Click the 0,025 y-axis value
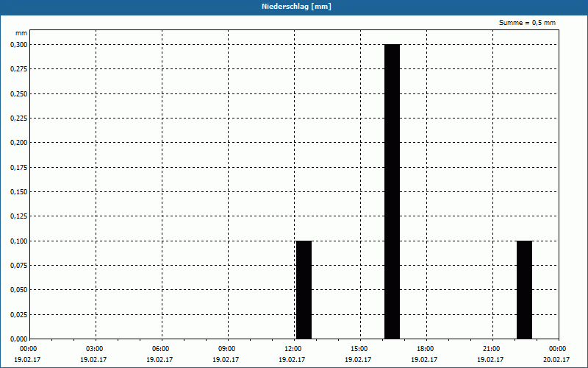The image size is (588, 368). coord(19,315)
